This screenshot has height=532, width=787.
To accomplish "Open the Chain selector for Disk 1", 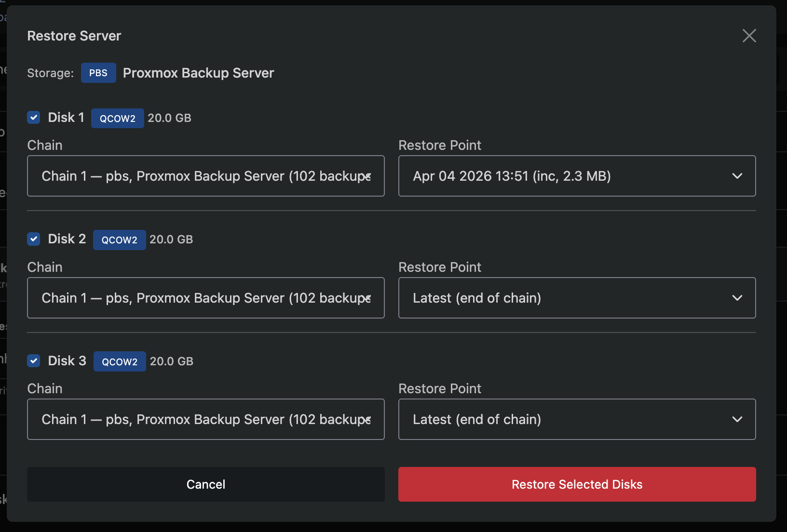I will point(205,176).
